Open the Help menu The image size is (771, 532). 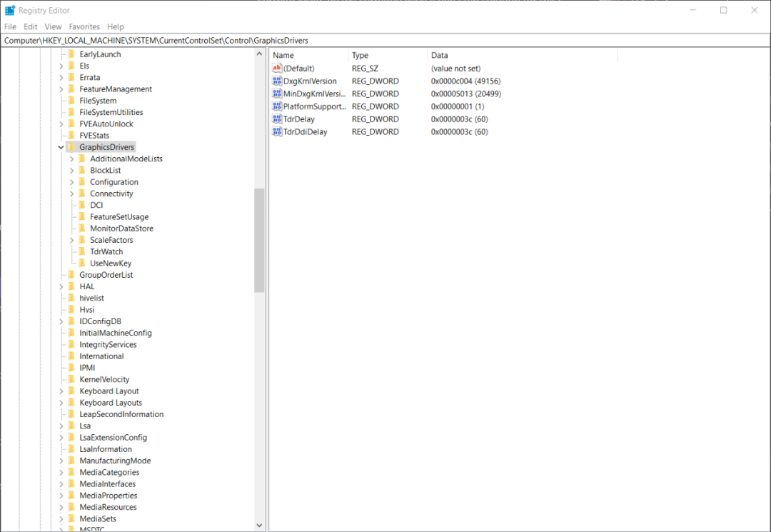(116, 26)
